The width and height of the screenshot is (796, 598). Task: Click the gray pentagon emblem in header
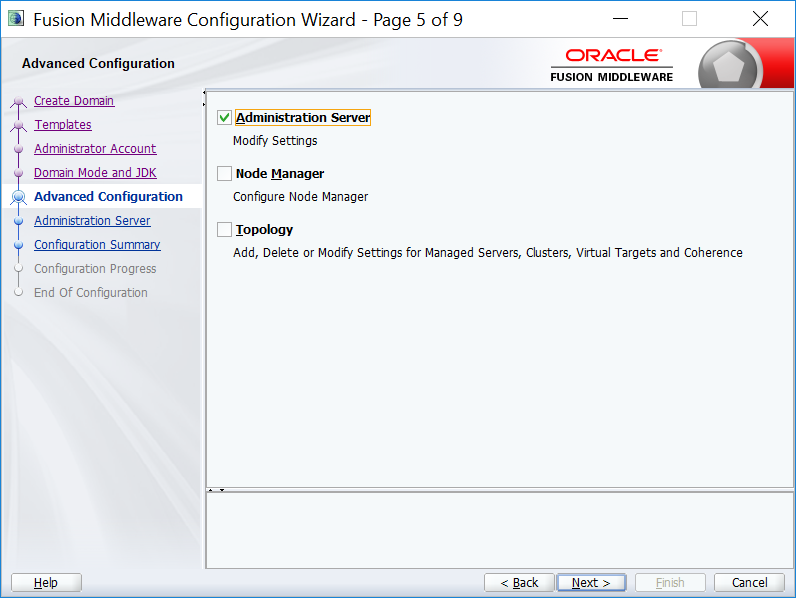click(731, 69)
